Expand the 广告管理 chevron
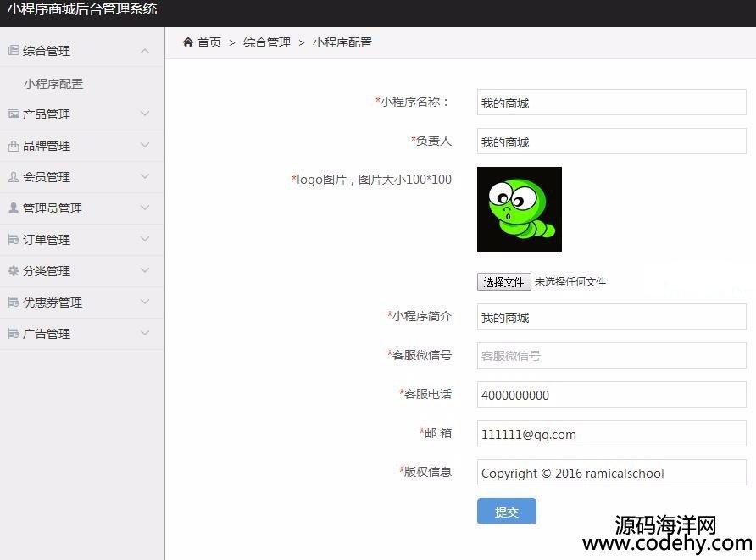 [145, 333]
